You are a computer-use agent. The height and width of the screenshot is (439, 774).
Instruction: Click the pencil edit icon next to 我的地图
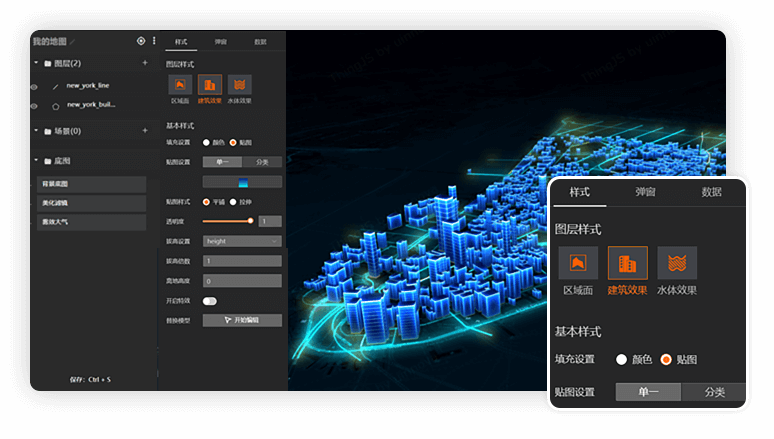pyautogui.click(x=72, y=42)
